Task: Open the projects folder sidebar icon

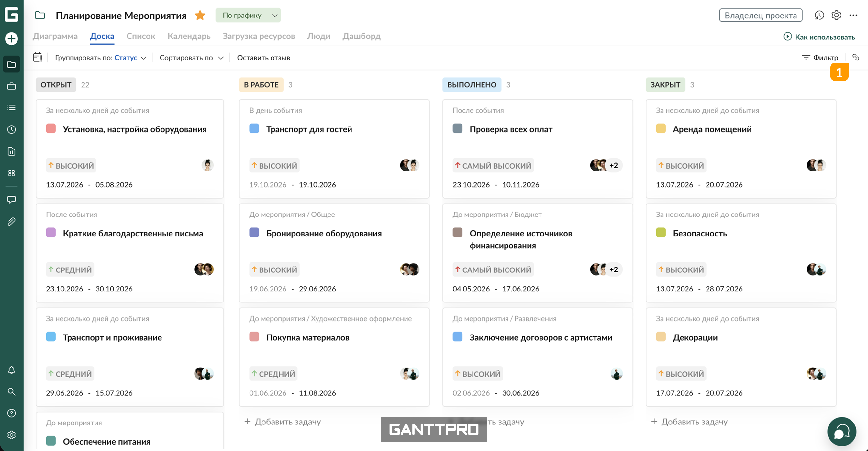Action: [11, 64]
